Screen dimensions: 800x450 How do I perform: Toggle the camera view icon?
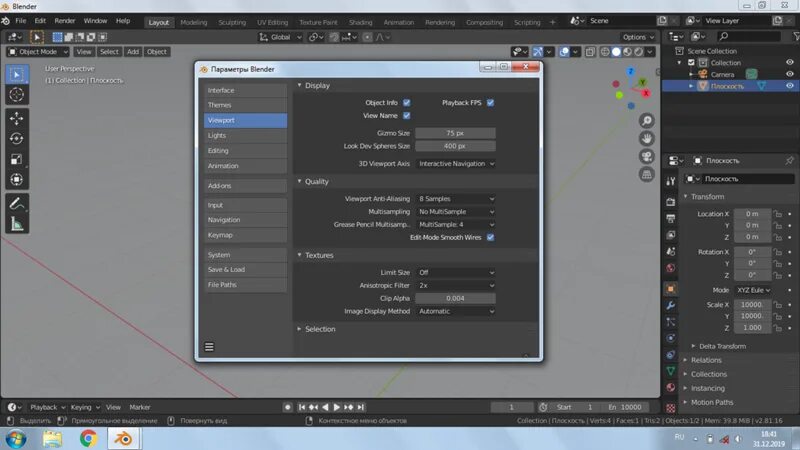pyautogui.click(x=646, y=157)
